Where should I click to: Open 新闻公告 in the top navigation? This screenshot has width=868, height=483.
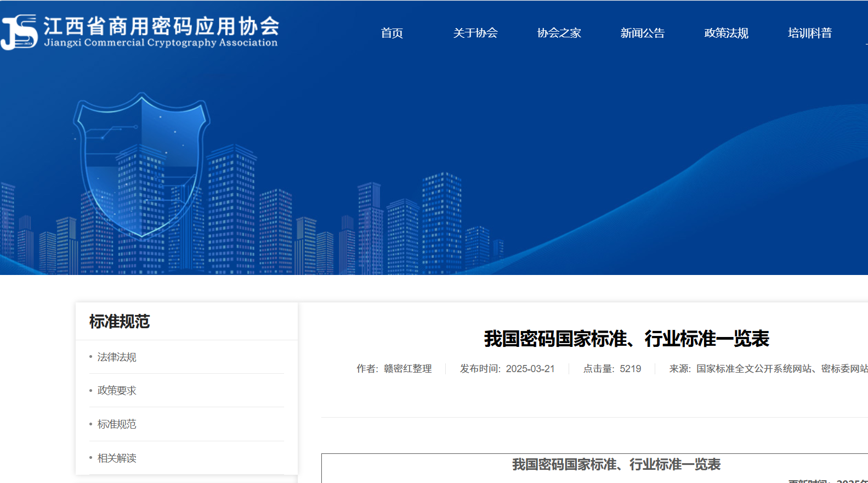643,33
